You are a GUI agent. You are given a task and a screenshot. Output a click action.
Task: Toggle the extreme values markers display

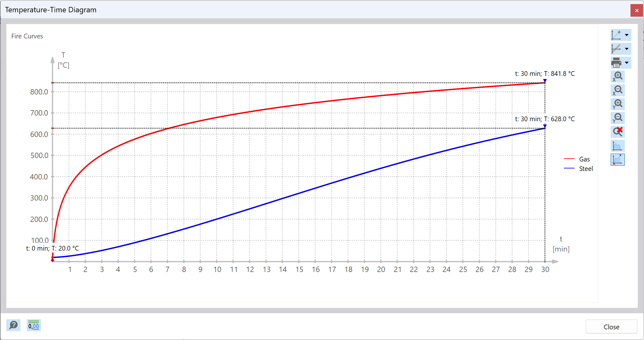click(617, 160)
